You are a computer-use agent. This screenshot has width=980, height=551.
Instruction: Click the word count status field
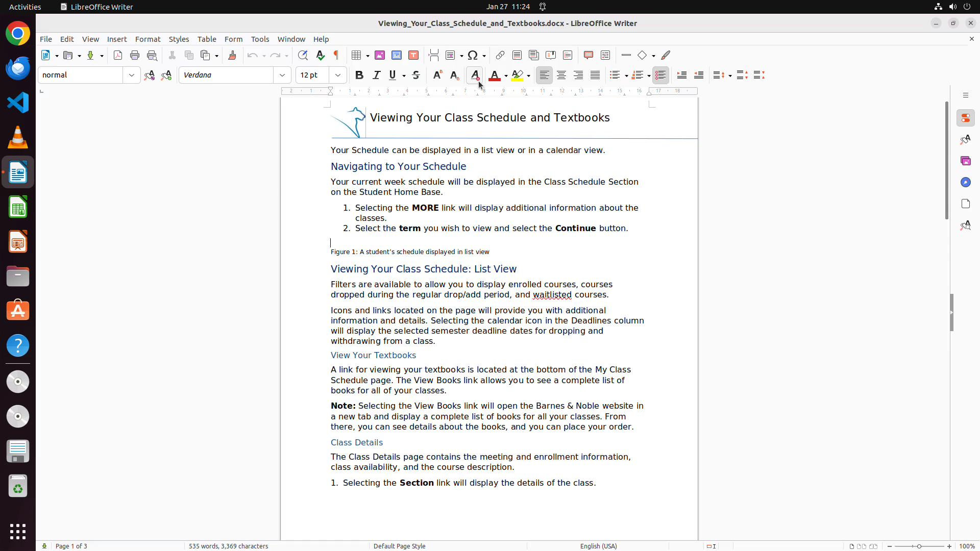coord(228,546)
